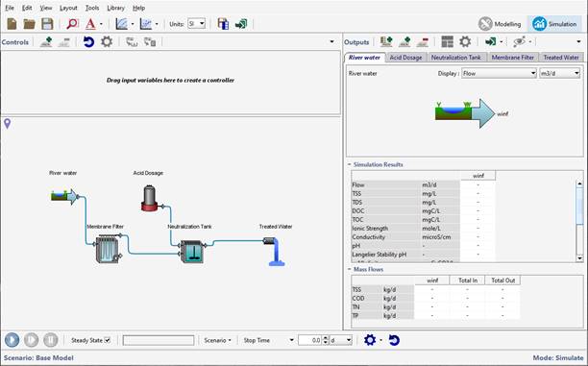The width and height of the screenshot is (588, 366).
Task: Start the simulation with the blue play button
Action: pos(12,340)
